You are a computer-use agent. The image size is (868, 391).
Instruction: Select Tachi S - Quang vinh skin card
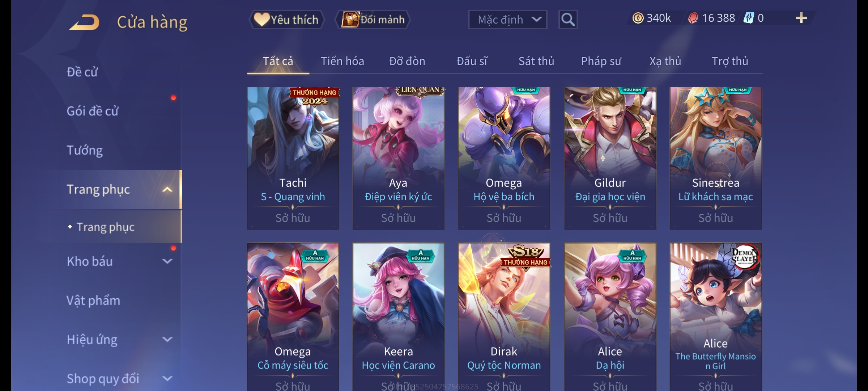coord(293,158)
